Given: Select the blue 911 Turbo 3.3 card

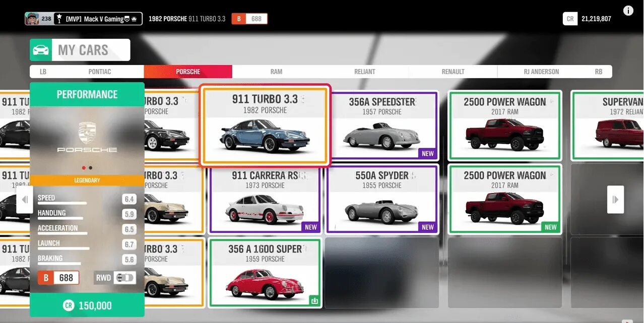Looking at the screenshot, I should pos(265,125).
